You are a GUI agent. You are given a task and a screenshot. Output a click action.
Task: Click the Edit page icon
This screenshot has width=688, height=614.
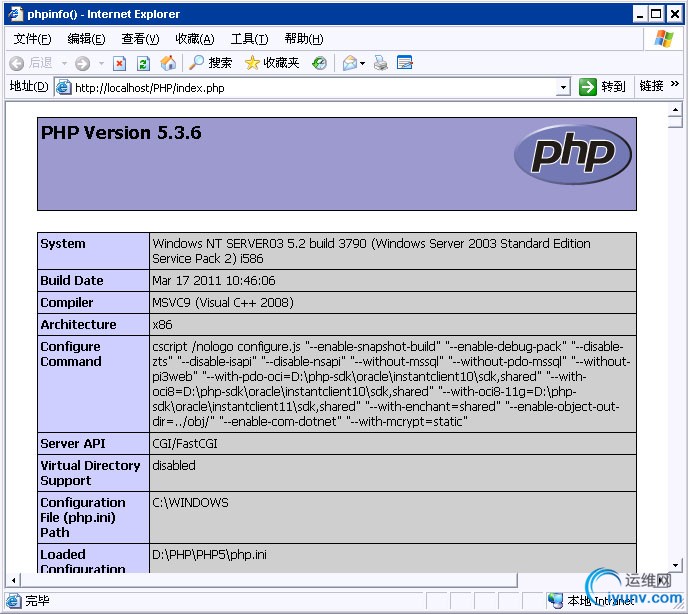[x=404, y=63]
